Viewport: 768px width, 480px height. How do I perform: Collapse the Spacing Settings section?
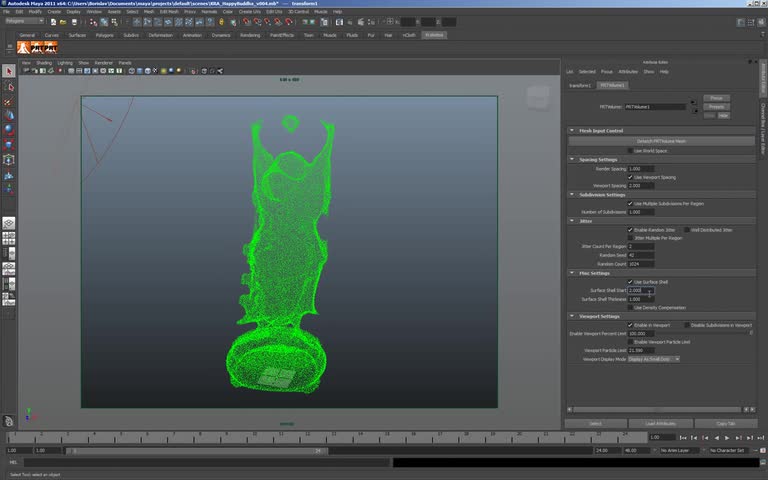pos(572,159)
